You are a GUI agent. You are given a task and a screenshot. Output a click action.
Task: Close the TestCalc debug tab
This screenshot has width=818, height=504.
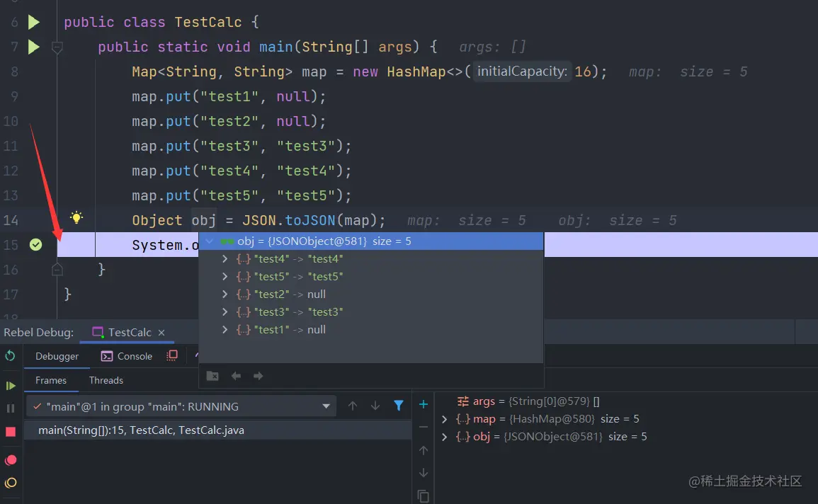(161, 333)
